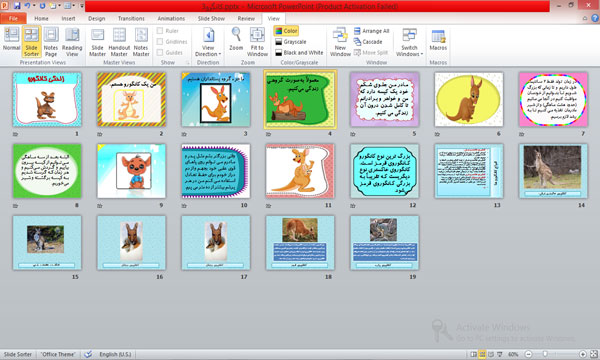Click the animation star under slide 8
The image size is (600, 360).
coord(16,205)
